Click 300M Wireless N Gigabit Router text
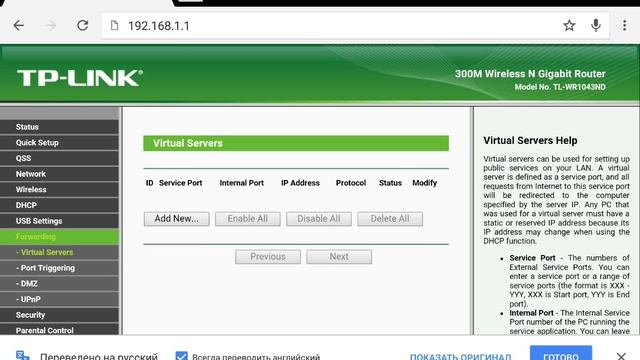 pos(530,74)
